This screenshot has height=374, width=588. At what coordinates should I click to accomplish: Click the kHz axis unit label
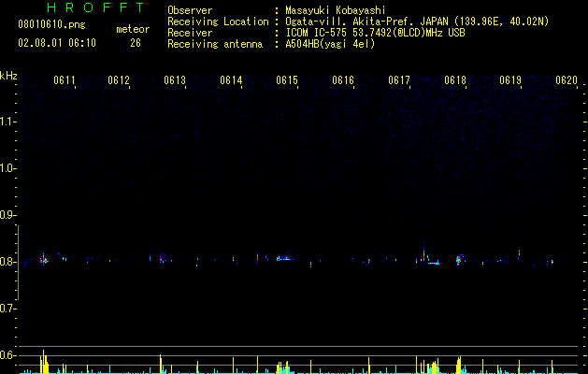pyautogui.click(x=8, y=76)
